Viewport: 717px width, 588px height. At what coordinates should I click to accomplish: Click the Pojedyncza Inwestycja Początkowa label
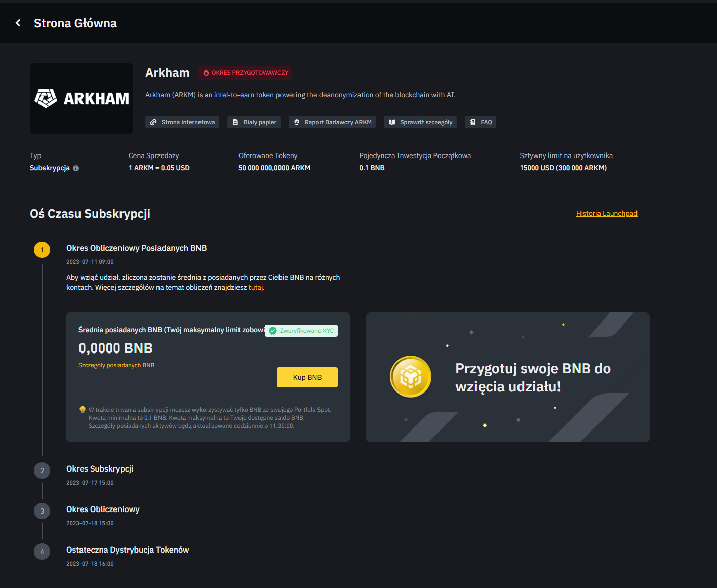pos(415,155)
